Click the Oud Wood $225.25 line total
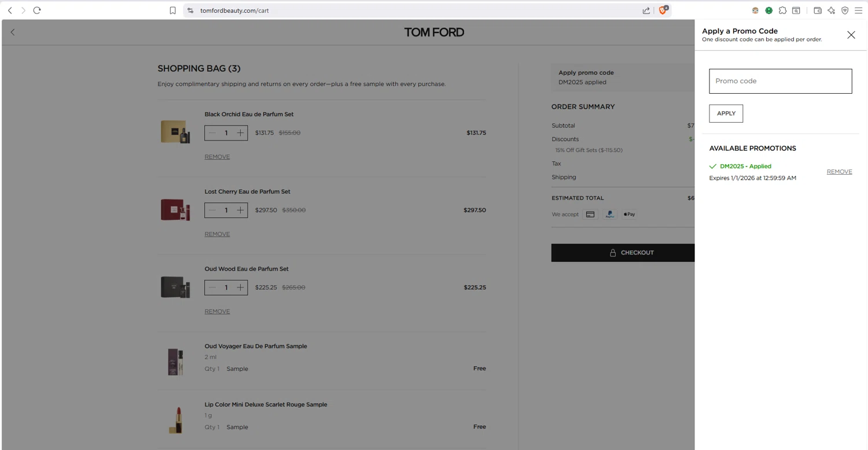This screenshot has width=868, height=450. coord(475,287)
